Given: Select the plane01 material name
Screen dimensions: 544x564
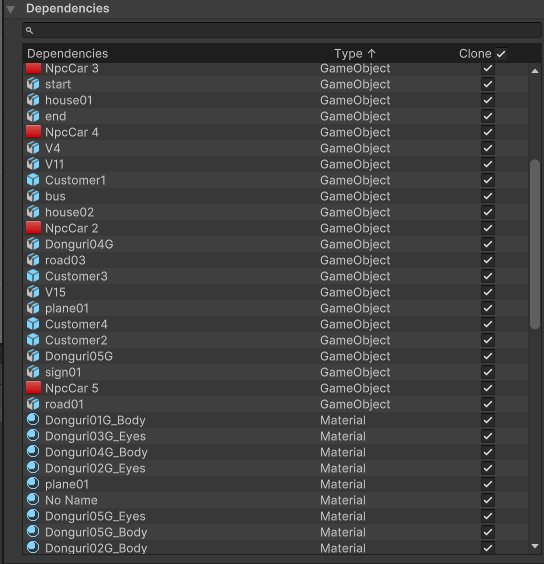Looking at the screenshot, I should (67, 485).
